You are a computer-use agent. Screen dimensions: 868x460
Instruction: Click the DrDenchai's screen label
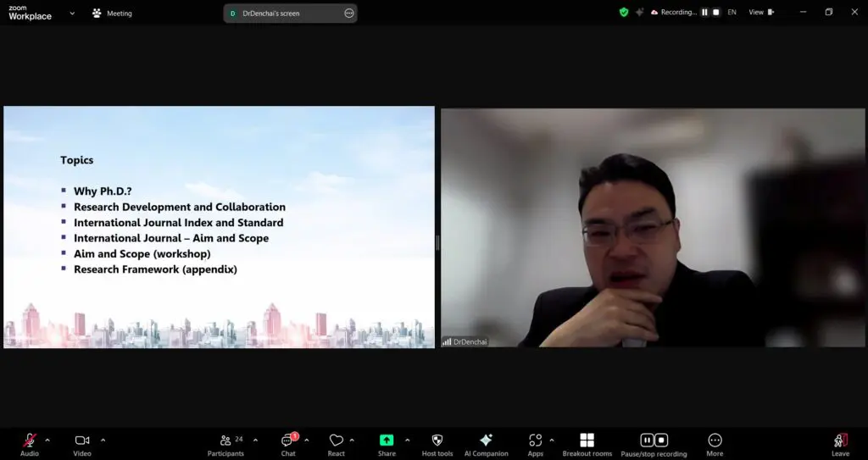[270, 14]
